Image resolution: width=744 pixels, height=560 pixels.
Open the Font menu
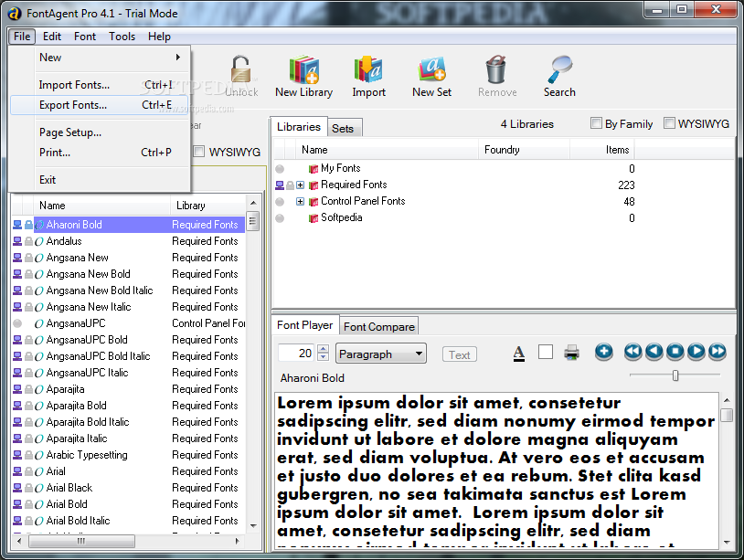[x=85, y=37]
